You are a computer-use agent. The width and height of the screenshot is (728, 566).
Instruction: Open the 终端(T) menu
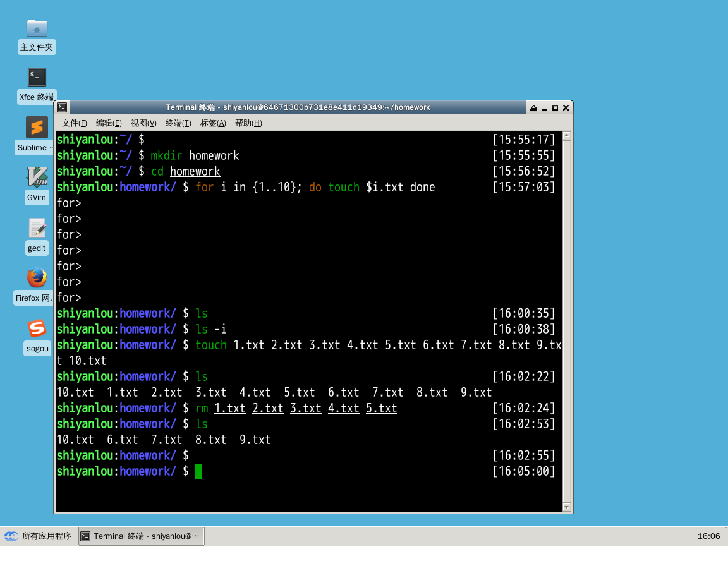[x=178, y=123]
